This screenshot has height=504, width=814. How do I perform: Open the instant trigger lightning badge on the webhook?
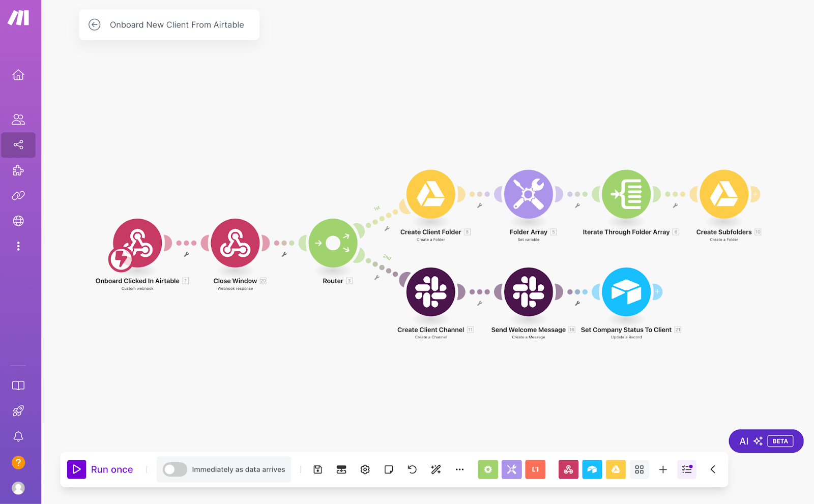(x=121, y=259)
